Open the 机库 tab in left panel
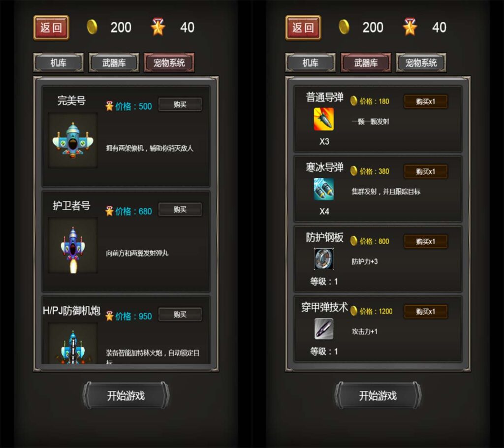This screenshot has height=448, width=504. [x=59, y=63]
